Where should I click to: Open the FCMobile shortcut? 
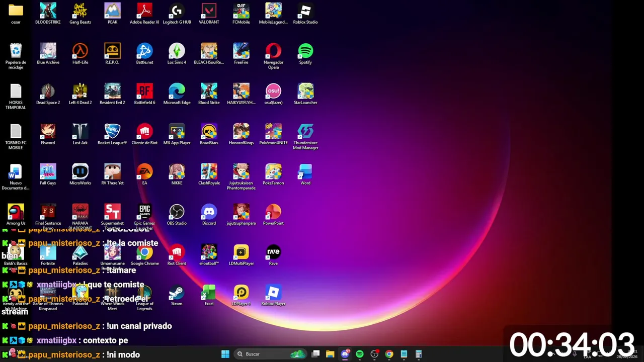pyautogui.click(x=241, y=14)
